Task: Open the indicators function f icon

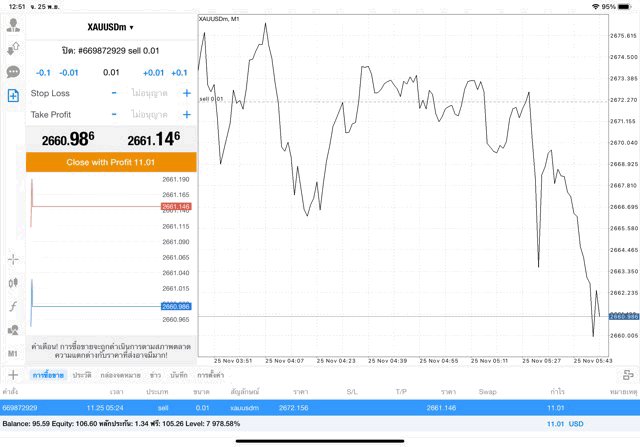Action: click(x=13, y=306)
